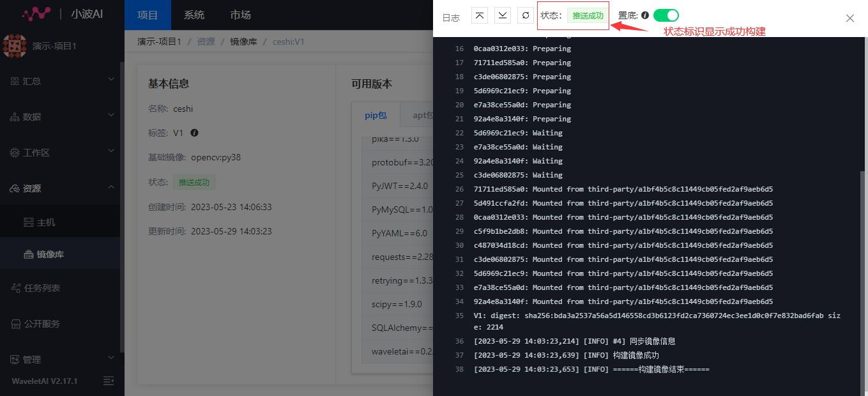868x396 pixels.
Task: Click 资源 in the breadcrumb
Action: [x=206, y=42]
